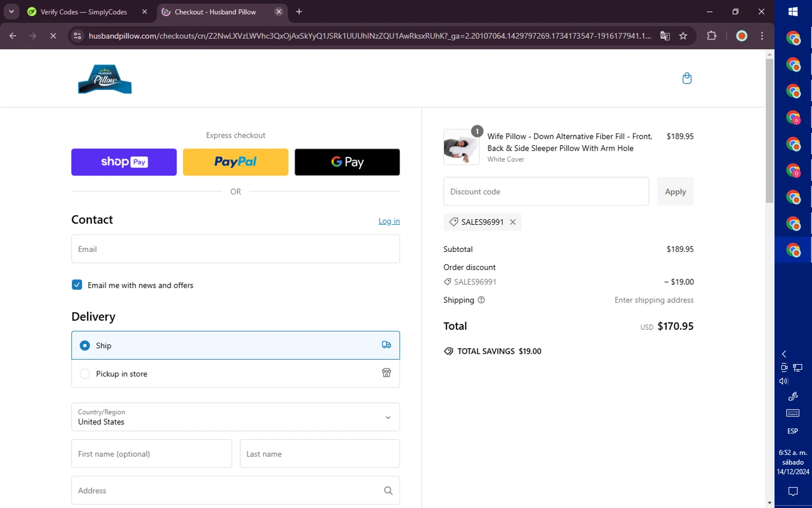The image size is (812, 508).
Task: Click the Last name field
Action: pyautogui.click(x=320, y=453)
